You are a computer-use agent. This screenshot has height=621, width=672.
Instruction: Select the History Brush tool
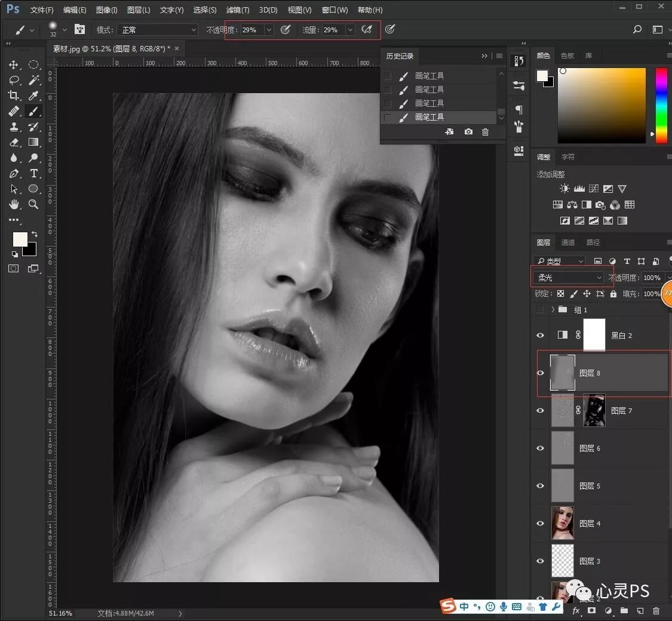coord(33,127)
